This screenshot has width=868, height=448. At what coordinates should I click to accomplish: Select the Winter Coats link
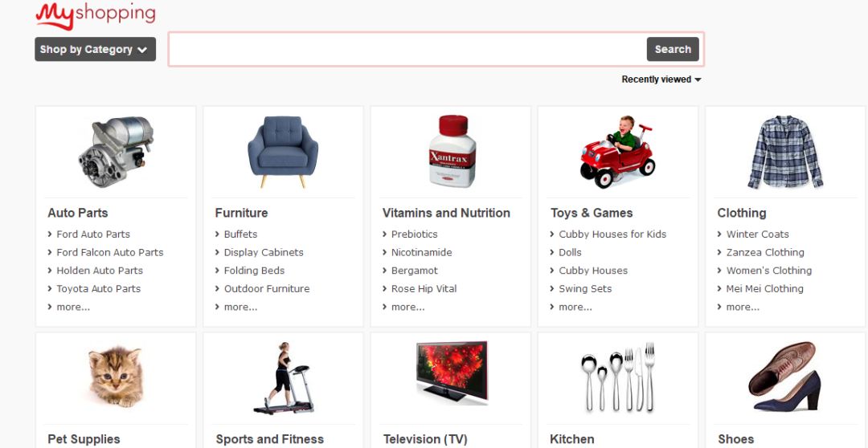click(x=757, y=234)
